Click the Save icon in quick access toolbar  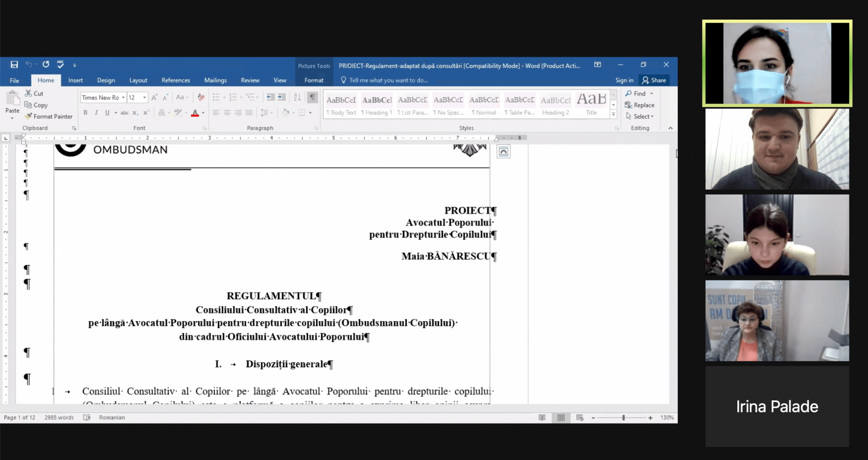pos(14,65)
